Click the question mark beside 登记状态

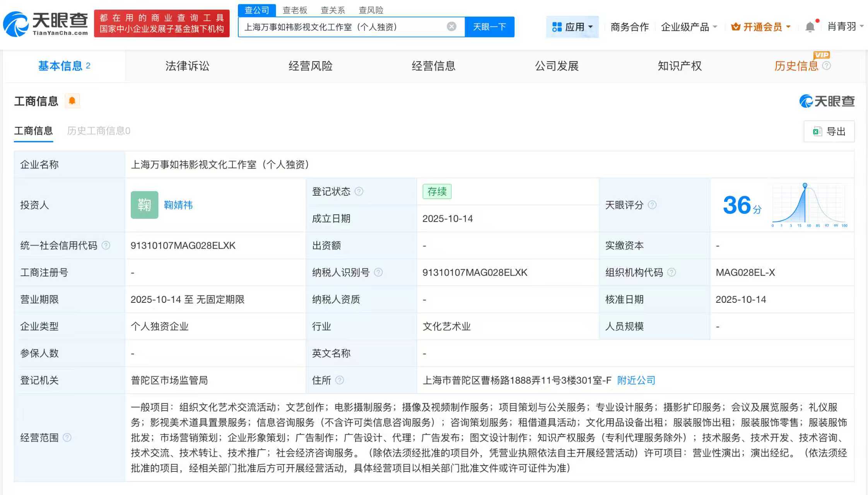(x=359, y=191)
